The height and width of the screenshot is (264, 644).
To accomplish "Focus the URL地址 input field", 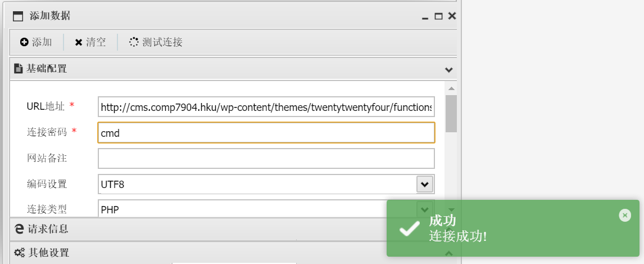I will 265,107.
